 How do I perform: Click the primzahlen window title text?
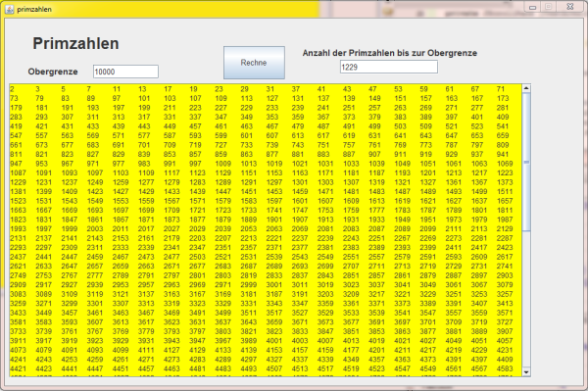click(x=34, y=10)
